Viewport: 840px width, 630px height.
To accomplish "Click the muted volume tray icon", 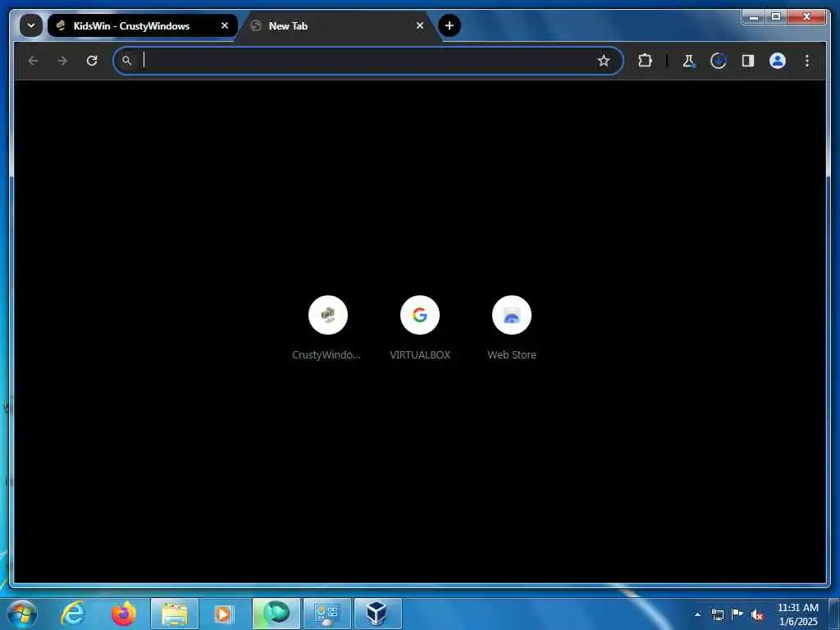I will [x=757, y=614].
